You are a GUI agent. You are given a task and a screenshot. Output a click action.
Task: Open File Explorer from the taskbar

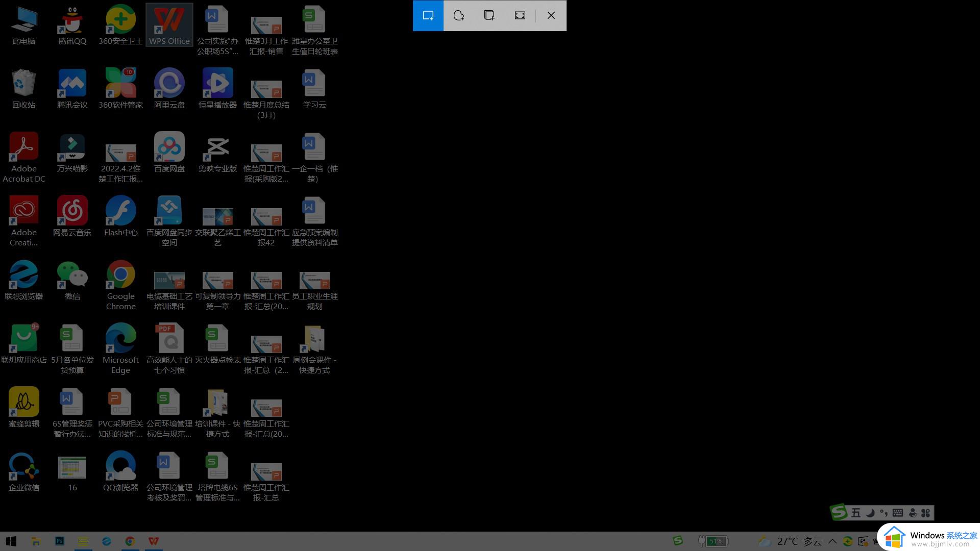pos(36,541)
